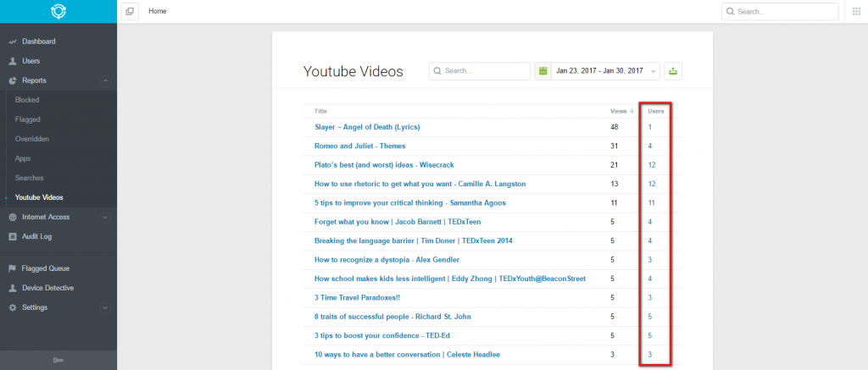The height and width of the screenshot is (370, 868).
Task: Click the Users person icon in the sidebar
Action: pyautogui.click(x=12, y=61)
